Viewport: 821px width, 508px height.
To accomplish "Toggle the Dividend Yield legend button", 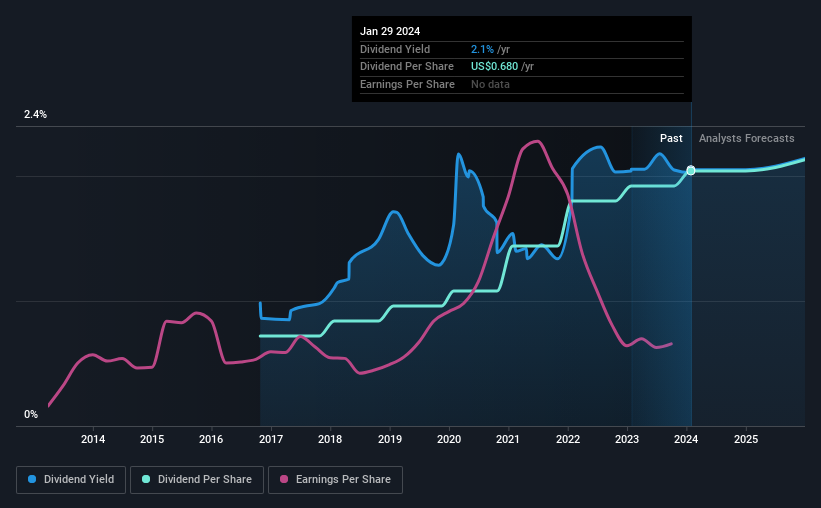I will [x=71, y=479].
